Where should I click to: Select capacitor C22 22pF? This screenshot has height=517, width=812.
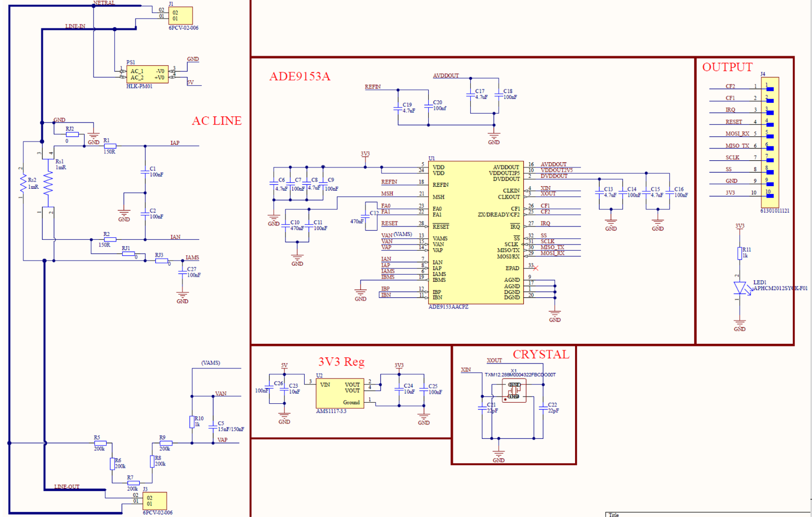[x=543, y=408]
